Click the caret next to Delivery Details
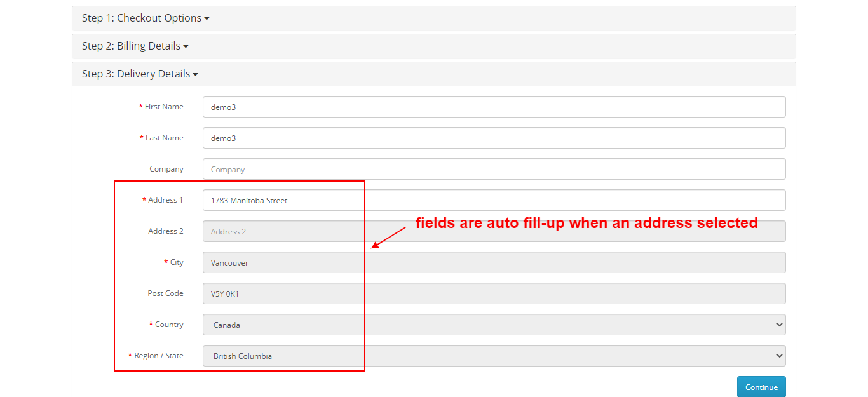This screenshot has width=868, height=397. click(x=196, y=75)
